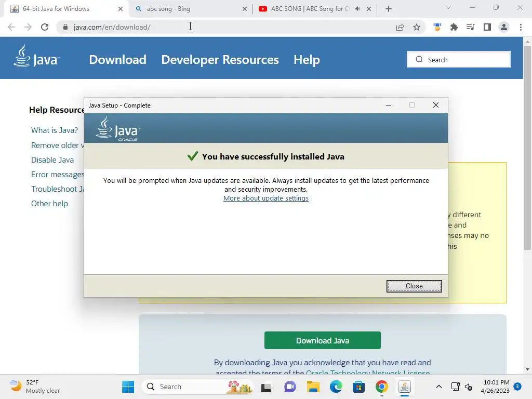532x399 pixels.
Task: Open File Explorer from taskbar
Action: click(313, 387)
